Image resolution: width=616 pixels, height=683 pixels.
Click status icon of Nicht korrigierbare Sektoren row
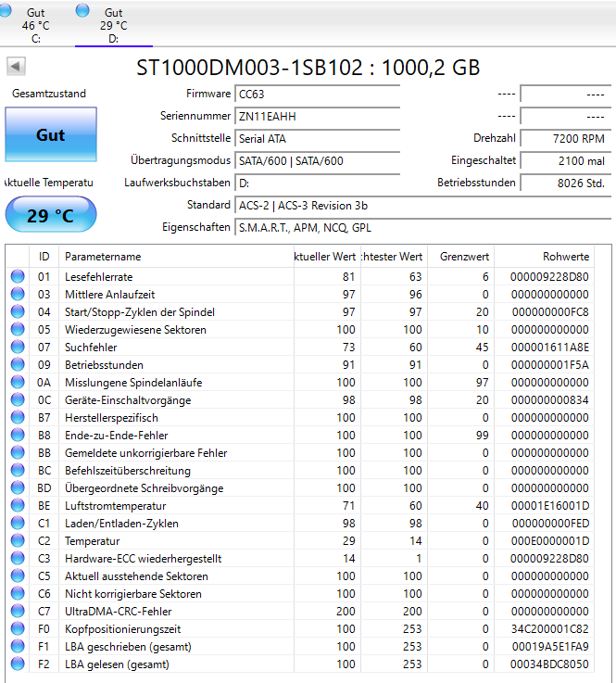pyautogui.click(x=18, y=594)
